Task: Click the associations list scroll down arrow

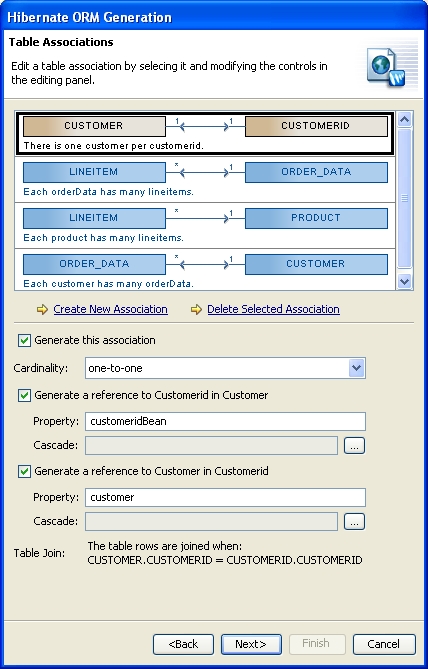Action: pos(404,282)
